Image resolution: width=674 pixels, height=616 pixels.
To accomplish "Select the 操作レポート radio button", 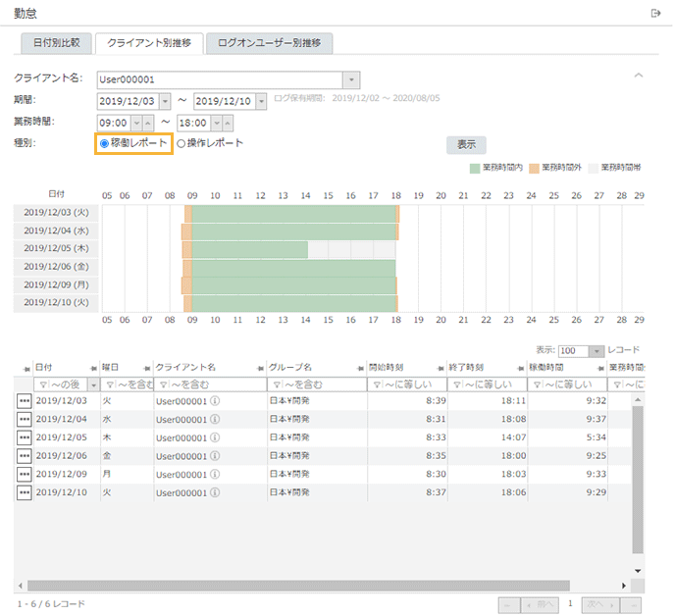I will tap(181, 143).
